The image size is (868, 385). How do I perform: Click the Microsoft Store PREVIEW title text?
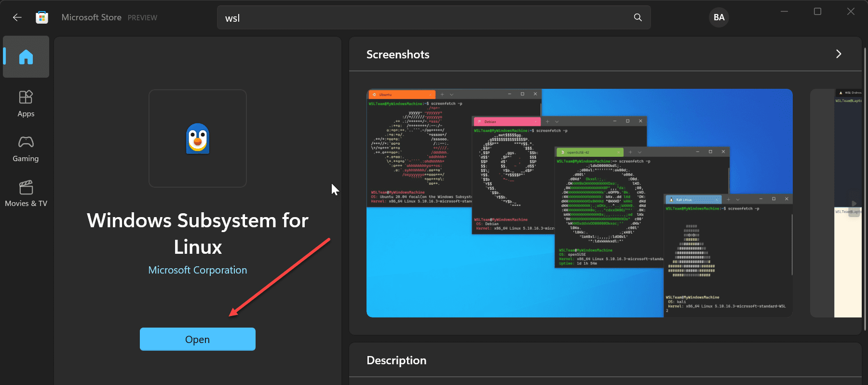[109, 17]
